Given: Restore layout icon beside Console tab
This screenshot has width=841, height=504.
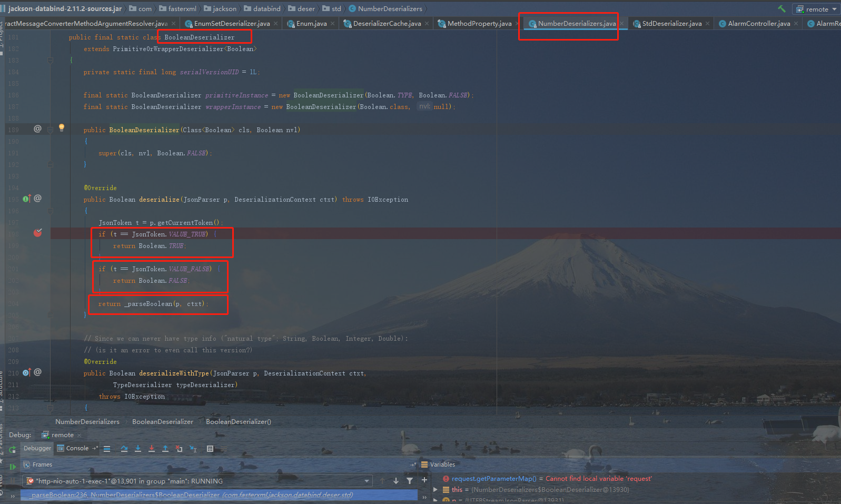Looking at the screenshot, I should [95, 448].
